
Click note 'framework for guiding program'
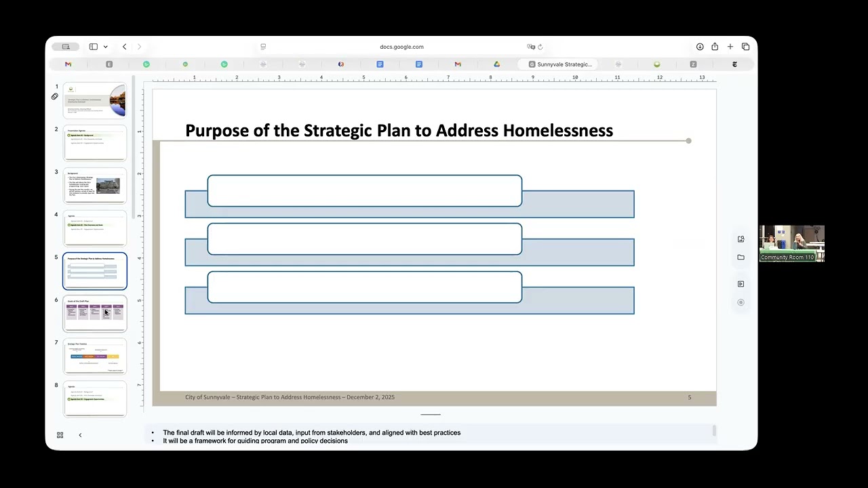(255, 441)
